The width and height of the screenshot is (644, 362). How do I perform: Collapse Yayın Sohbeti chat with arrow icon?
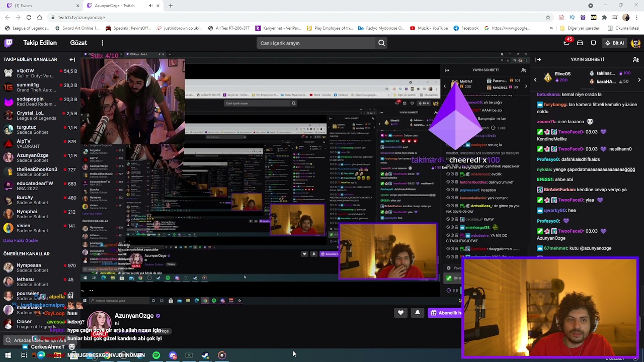[538, 59]
